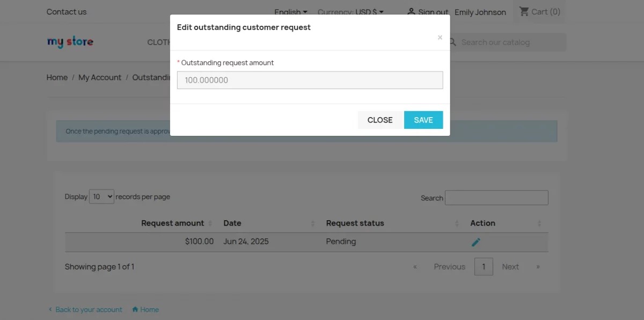The image size is (644, 320).
Task: Click the person icon next to Sign out
Action: click(x=411, y=11)
